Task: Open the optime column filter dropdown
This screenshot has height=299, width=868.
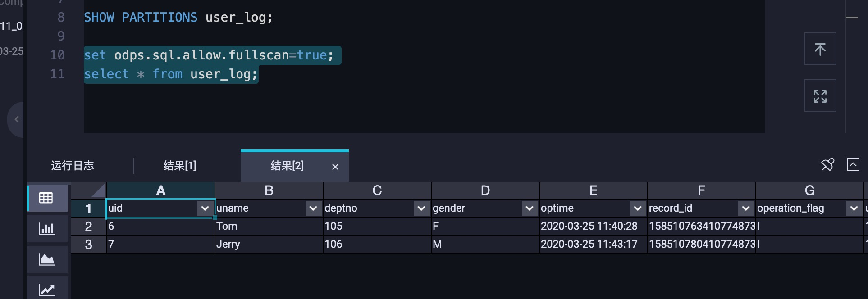Action: click(x=638, y=208)
